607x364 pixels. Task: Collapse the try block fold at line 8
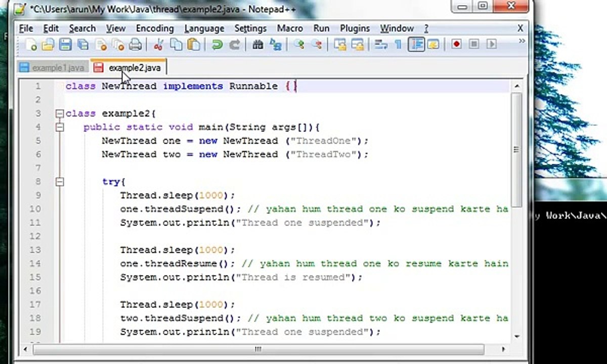(x=60, y=182)
